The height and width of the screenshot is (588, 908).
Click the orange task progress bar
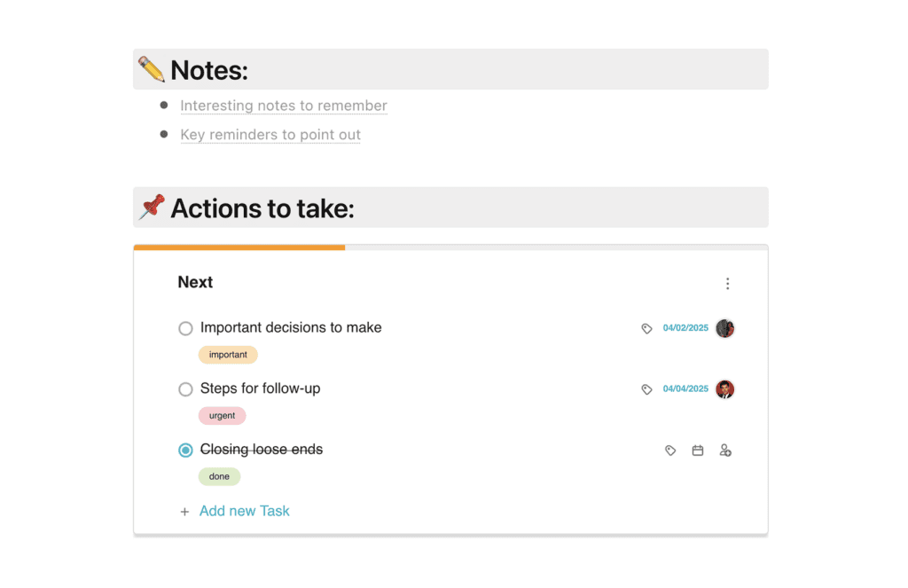point(239,247)
